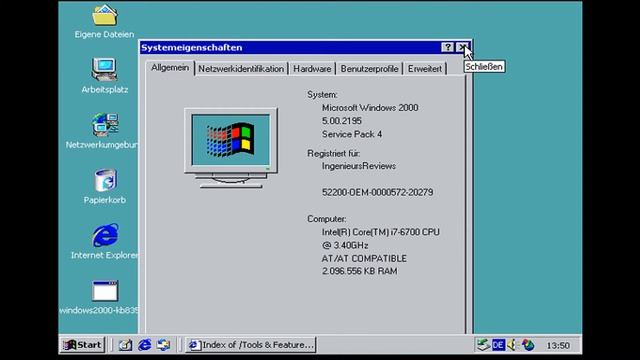Open the Erweitert tab
The width and height of the screenshot is (640, 360).
click(x=425, y=69)
